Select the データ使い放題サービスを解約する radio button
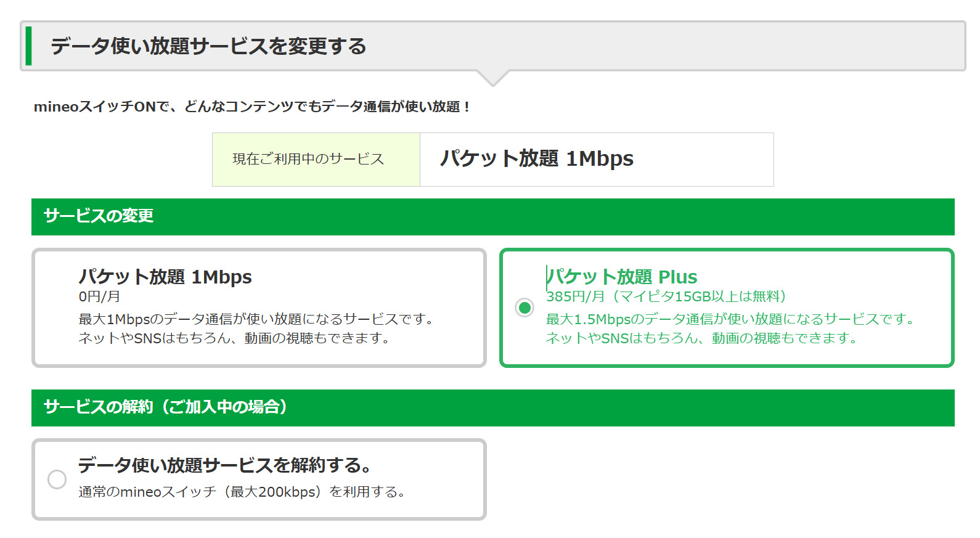This screenshot has height=538, width=980. pos(57,479)
